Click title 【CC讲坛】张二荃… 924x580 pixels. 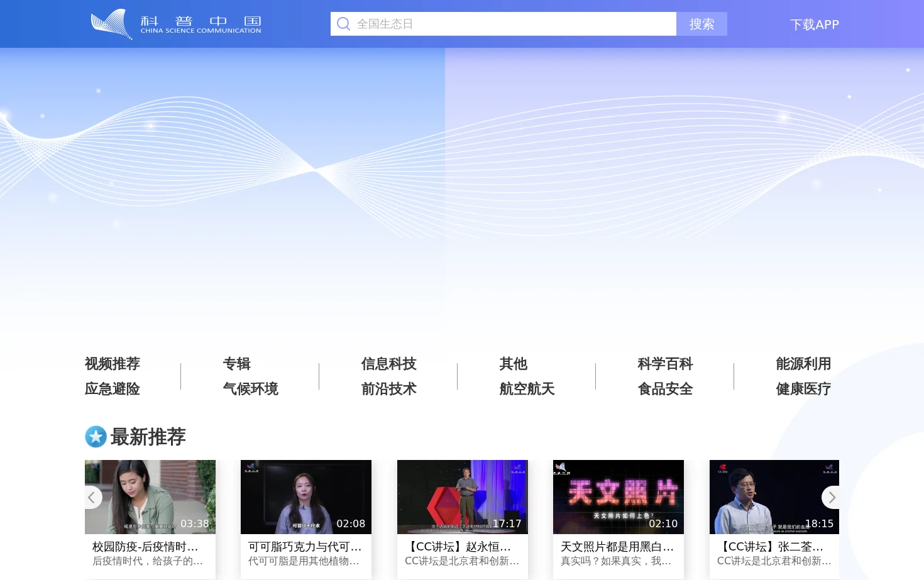(x=771, y=547)
